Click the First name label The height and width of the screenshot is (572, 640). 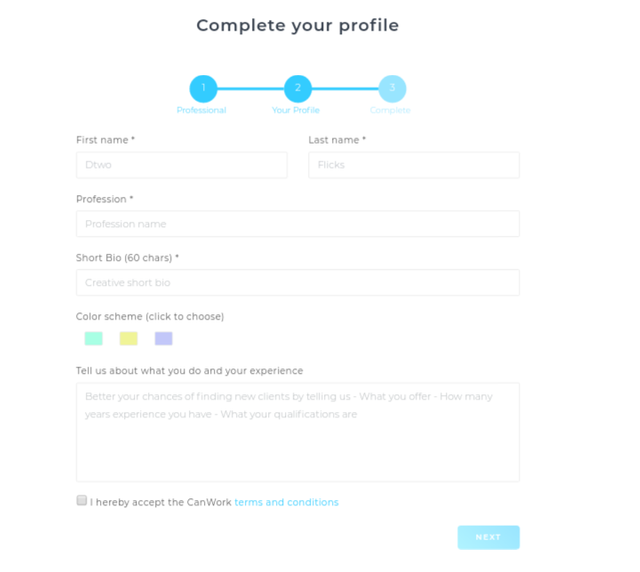(x=105, y=140)
